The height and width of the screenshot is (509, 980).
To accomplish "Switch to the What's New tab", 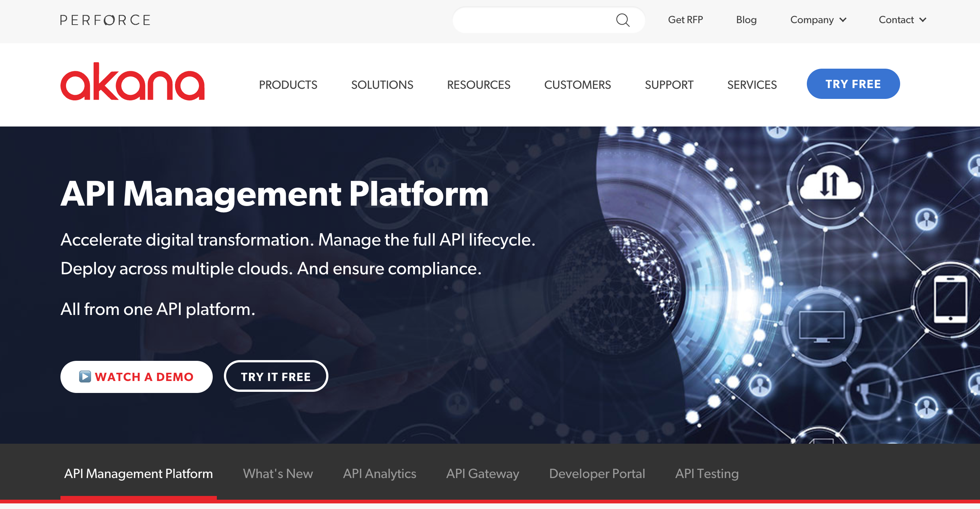I will pyautogui.click(x=278, y=474).
